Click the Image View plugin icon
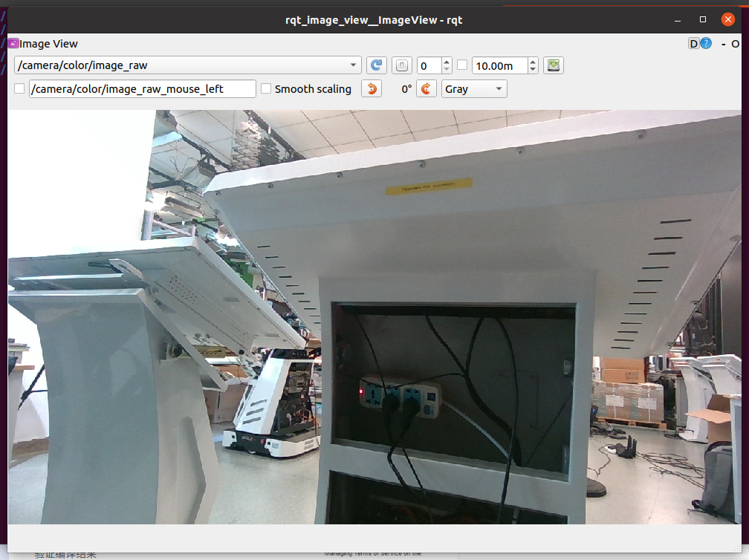The image size is (749, 560). 13,43
